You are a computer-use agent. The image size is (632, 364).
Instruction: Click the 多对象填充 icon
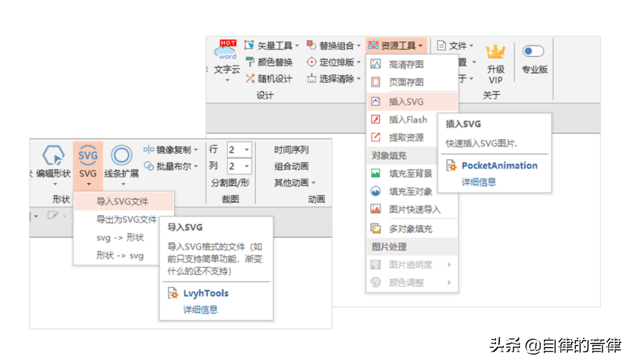point(375,229)
